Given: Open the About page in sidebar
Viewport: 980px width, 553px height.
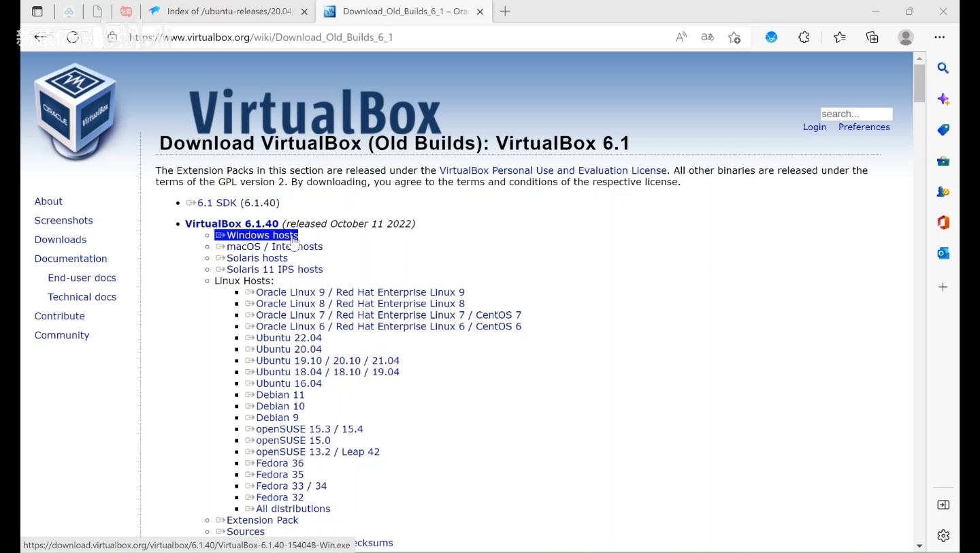Looking at the screenshot, I should tap(48, 202).
